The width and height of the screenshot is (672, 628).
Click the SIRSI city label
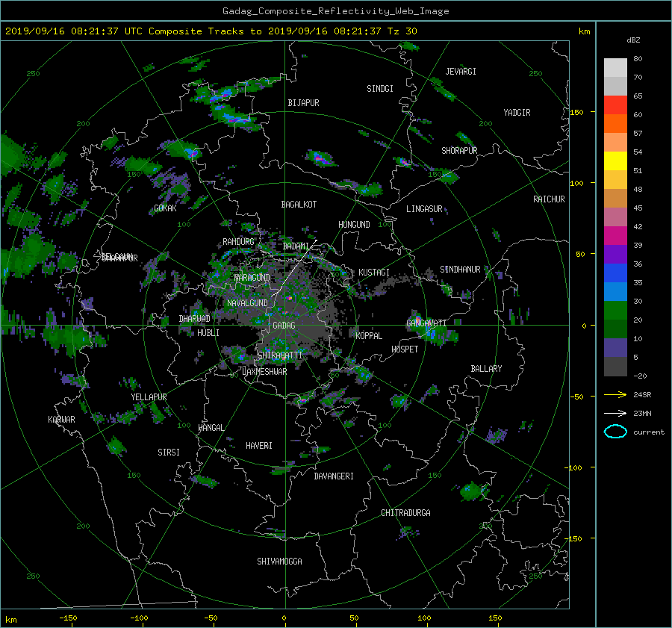(x=169, y=453)
